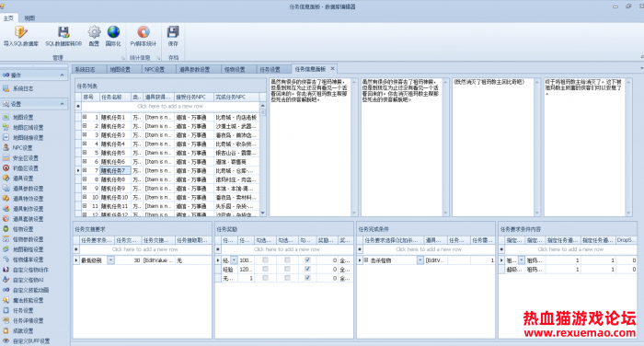Switch to the 主页 ribbon tab

(8, 18)
